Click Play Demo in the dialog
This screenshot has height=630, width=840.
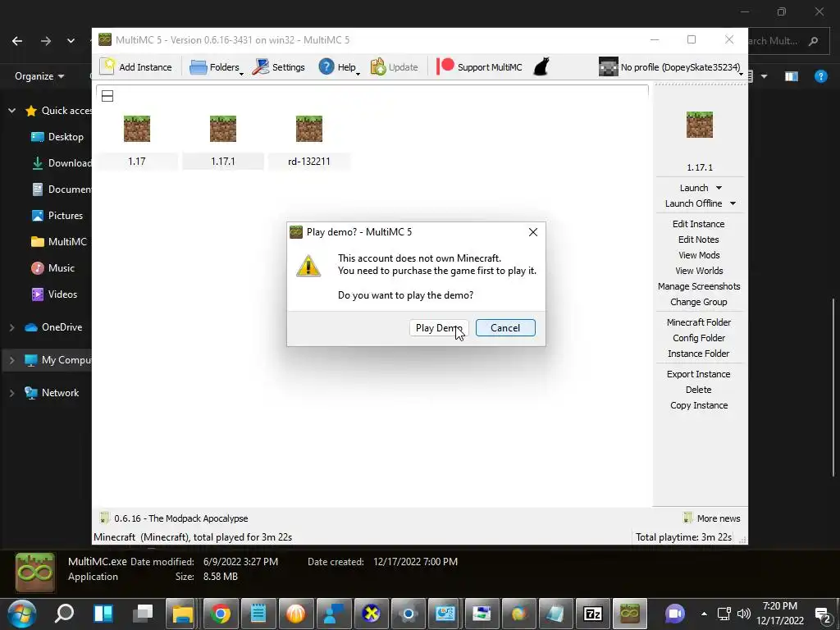pos(439,328)
